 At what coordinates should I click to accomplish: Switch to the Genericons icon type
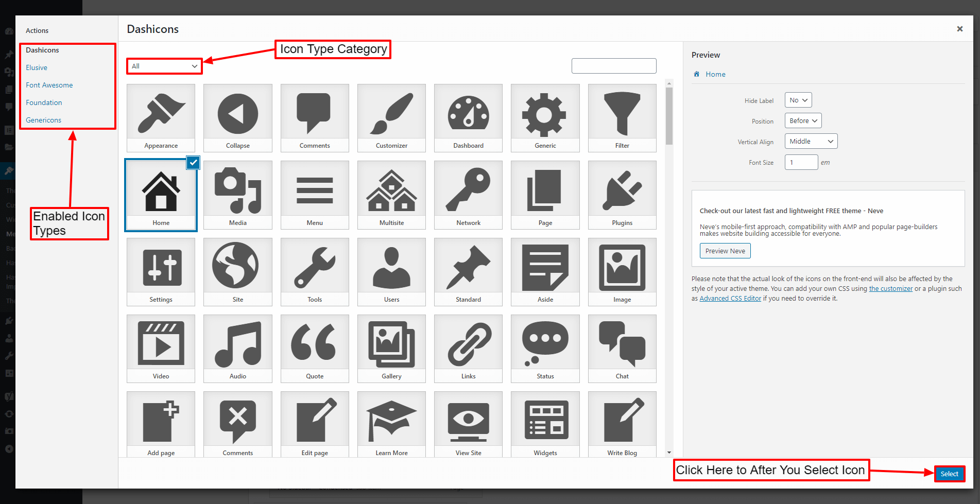[x=44, y=120]
